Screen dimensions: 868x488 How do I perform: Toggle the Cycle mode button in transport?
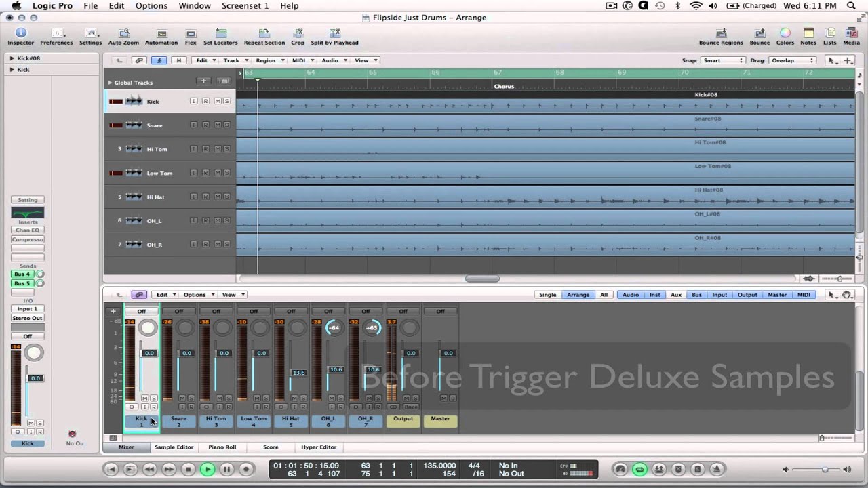[639, 469]
